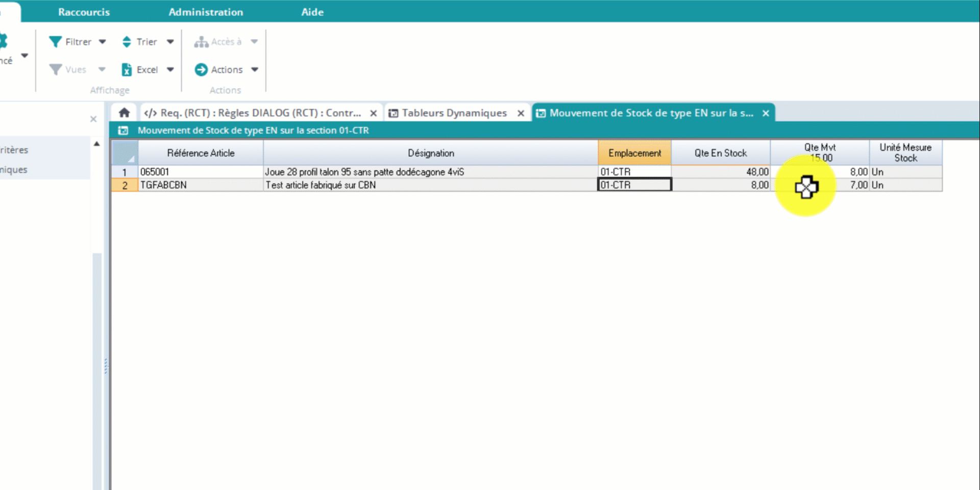This screenshot has height=490, width=980.
Task: Open the Excel dropdown arrow
Action: [x=170, y=69]
